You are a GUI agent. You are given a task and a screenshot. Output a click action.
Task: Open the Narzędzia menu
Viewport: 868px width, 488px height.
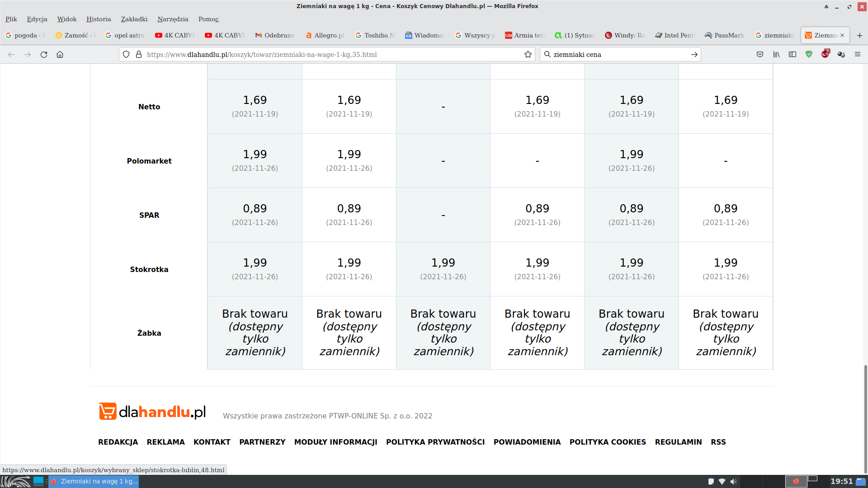[173, 19]
